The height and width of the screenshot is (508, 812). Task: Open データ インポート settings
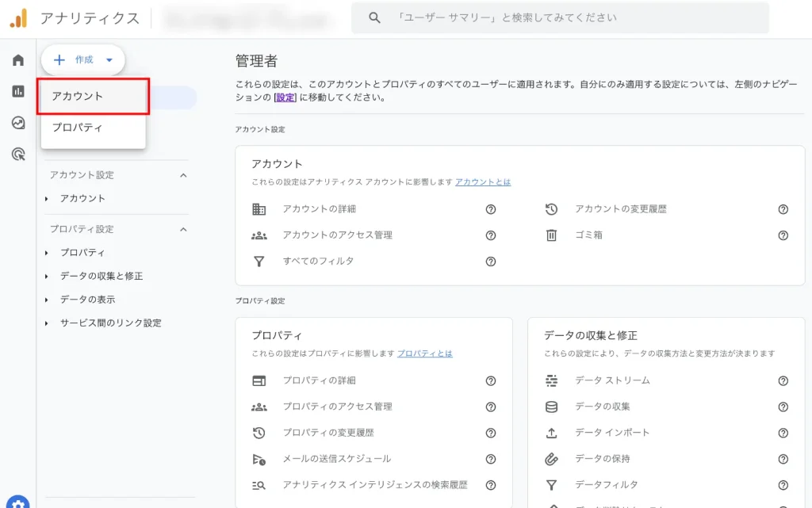[x=612, y=433]
